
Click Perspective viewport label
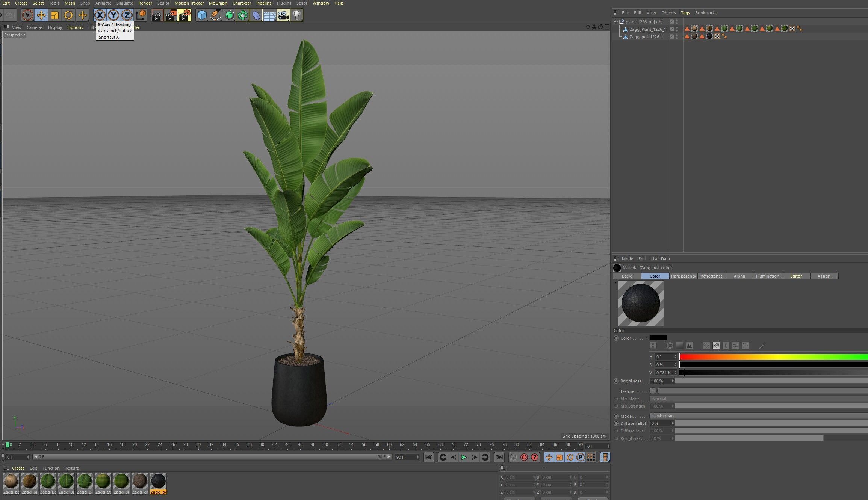tap(15, 35)
